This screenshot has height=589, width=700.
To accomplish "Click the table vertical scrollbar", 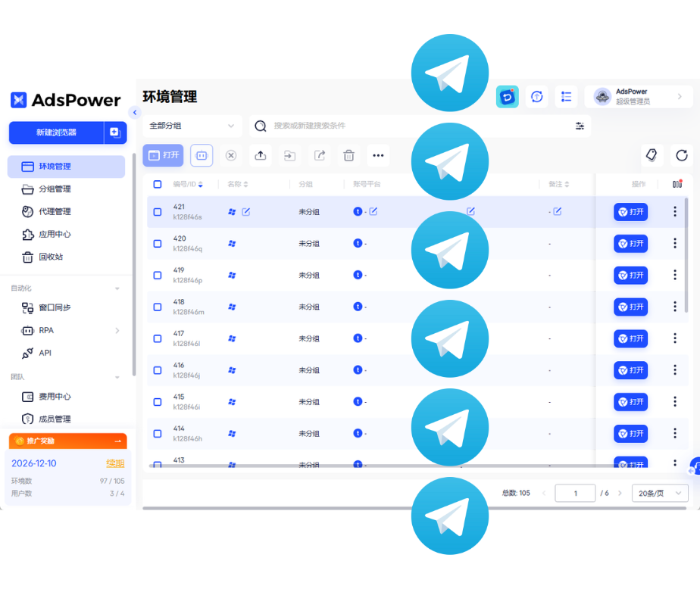I will tap(686, 255).
